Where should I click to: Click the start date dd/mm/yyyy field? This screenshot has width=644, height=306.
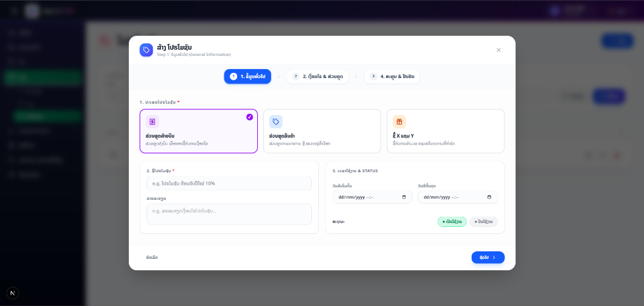[372, 197]
